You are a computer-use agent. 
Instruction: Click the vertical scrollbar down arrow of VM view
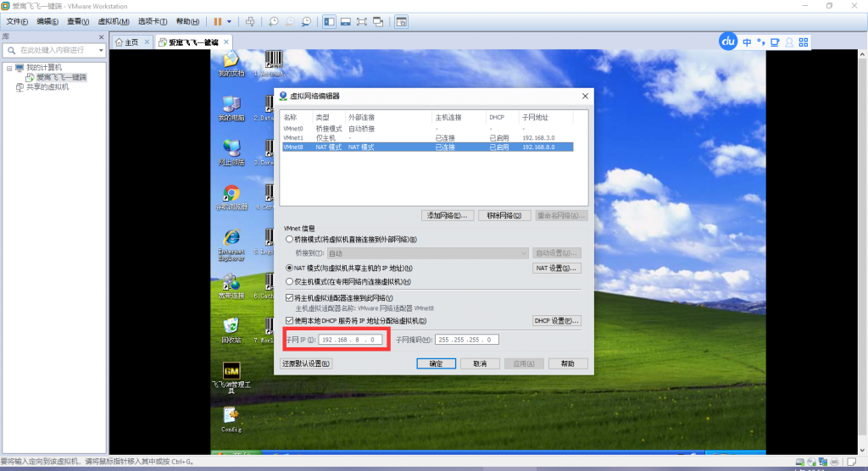pos(862,450)
